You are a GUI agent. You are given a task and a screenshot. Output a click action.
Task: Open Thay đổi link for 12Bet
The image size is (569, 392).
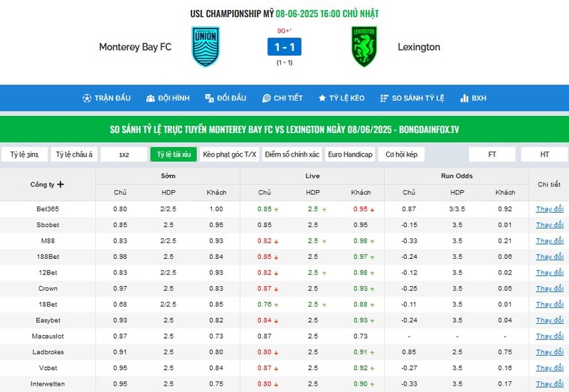pyautogui.click(x=549, y=272)
